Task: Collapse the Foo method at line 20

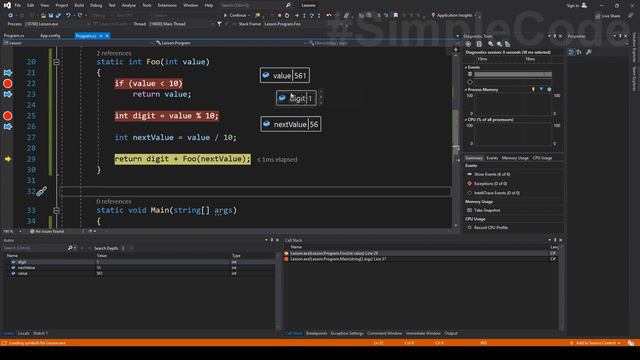Action: coord(56,62)
